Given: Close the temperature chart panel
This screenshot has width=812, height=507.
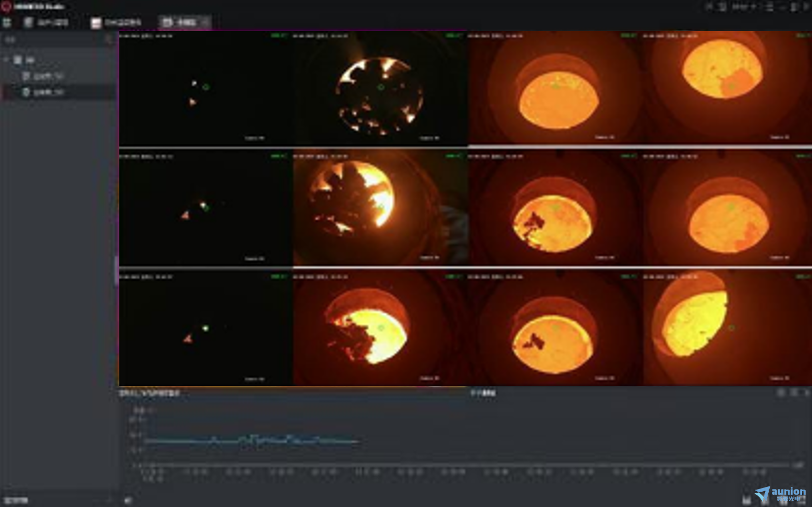Looking at the screenshot, I should coord(806,392).
